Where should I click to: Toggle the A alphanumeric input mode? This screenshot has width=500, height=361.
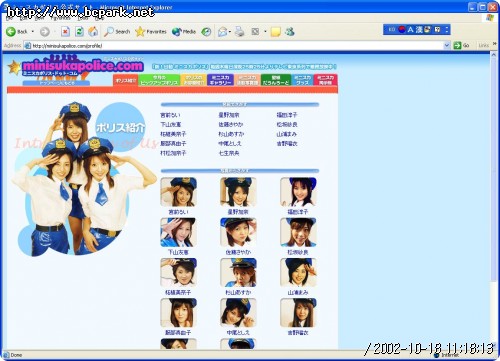(x=410, y=30)
